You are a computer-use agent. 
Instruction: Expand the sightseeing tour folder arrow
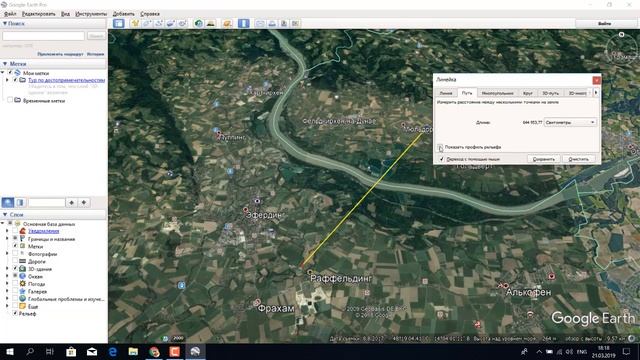pos(7,80)
